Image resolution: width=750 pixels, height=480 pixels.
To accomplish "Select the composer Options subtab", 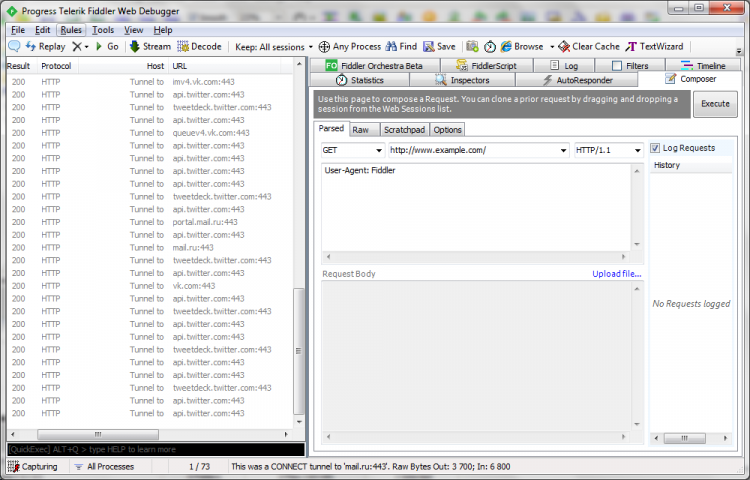I will [x=447, y=130].
